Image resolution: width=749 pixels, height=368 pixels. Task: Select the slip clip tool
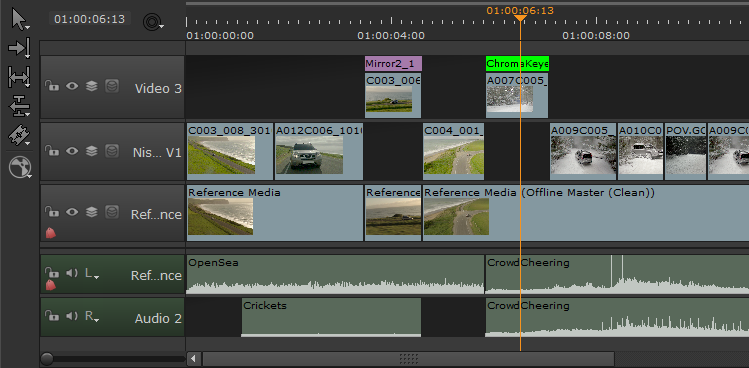click(x=19, y=77)
